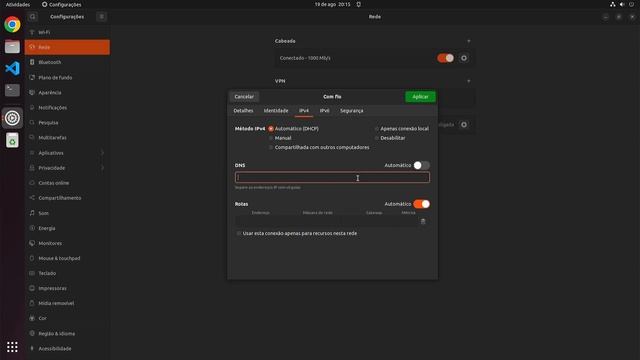Expand the Aplicativos sidebar chevron
The width and height of the screenshot is (640, 360).
[x=102, y=153]
